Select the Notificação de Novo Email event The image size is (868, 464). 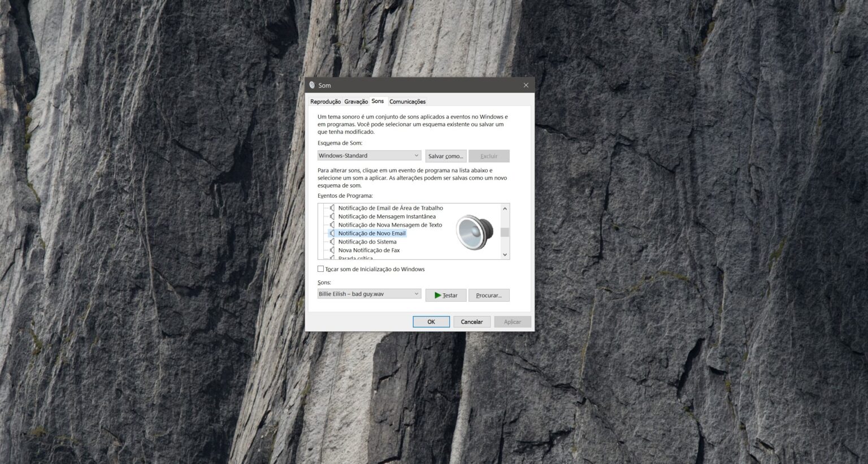pyautogui.click(x=372, y=233)
